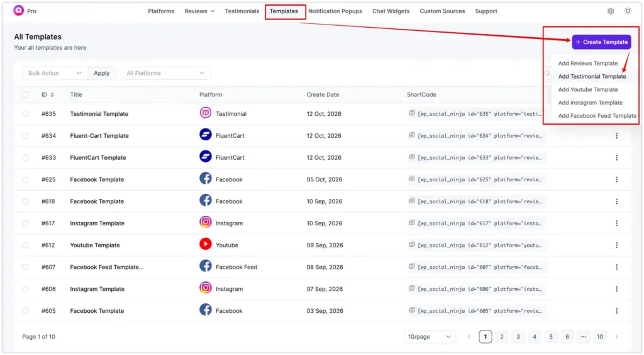Open three-dot menu for row #633
Image resolution: width=644 pixels, height=355 pixels.
pyautogui.click(x=616, y=157)
